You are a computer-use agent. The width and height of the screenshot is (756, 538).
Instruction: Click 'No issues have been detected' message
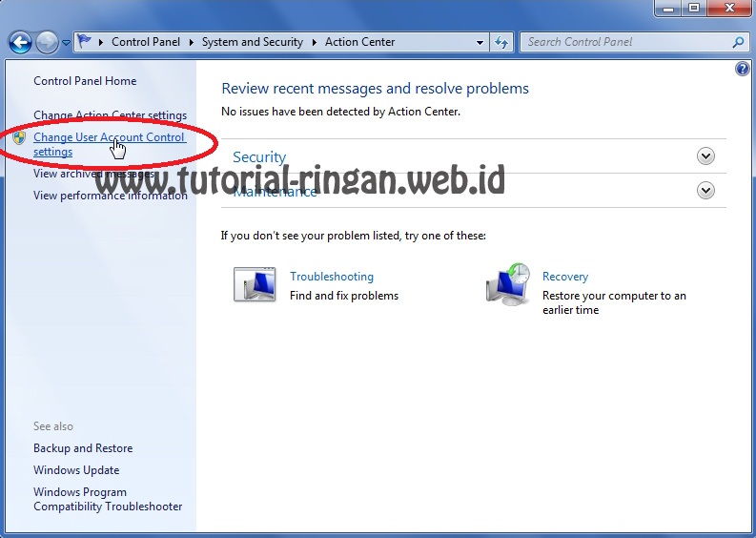click(341, 112)
